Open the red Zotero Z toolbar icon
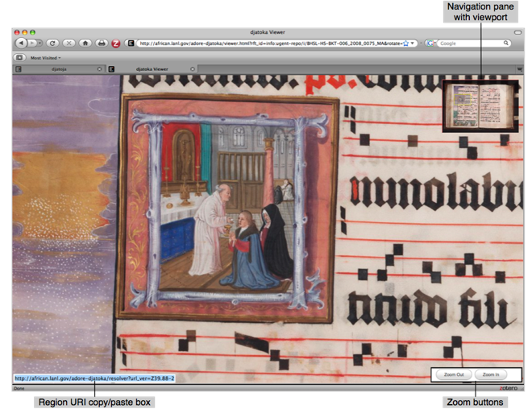Screen dimensions: 532x409 [116, 43]
